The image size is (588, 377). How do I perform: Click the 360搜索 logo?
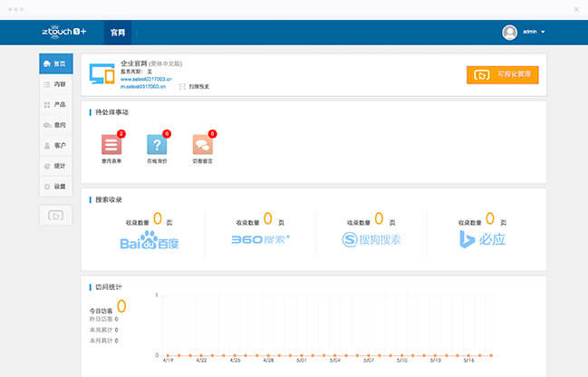259,240
